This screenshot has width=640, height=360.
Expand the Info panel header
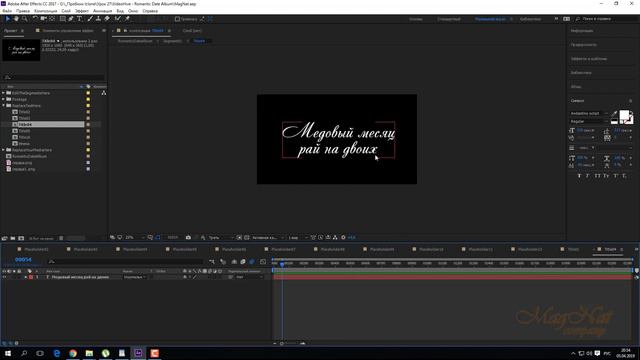coord(582,31)
